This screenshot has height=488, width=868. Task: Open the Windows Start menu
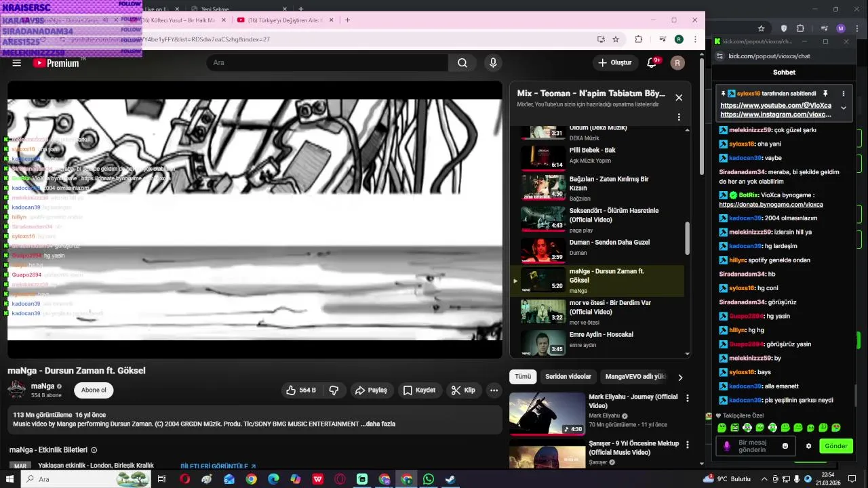9,479
